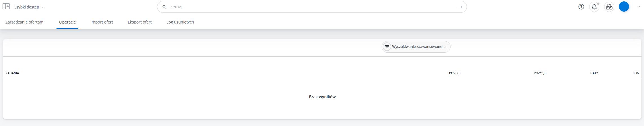Viewport: 644px width, 126px height.
Task: Click the magnifying glass search icon
Action: 164,7
